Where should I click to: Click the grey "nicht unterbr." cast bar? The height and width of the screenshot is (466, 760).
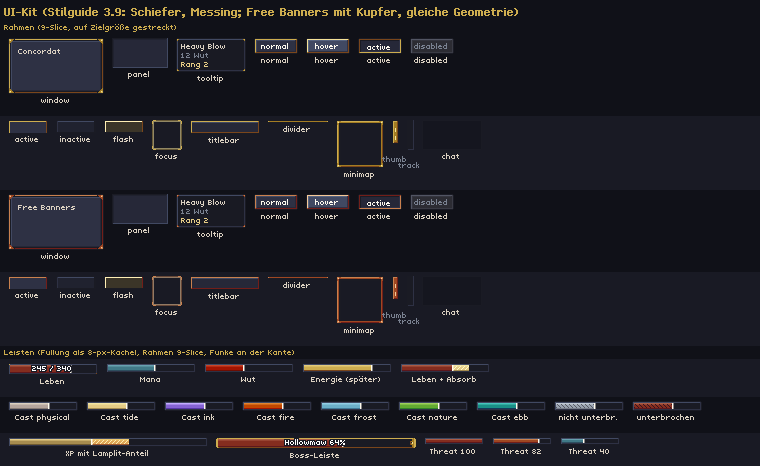[x=589, y=406]
